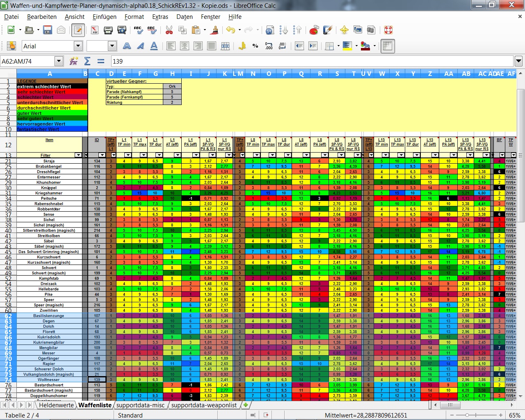This screenshot has height=420, width=525.
Task: Toggle grid lines for sheet
Action: pos(387,46)
